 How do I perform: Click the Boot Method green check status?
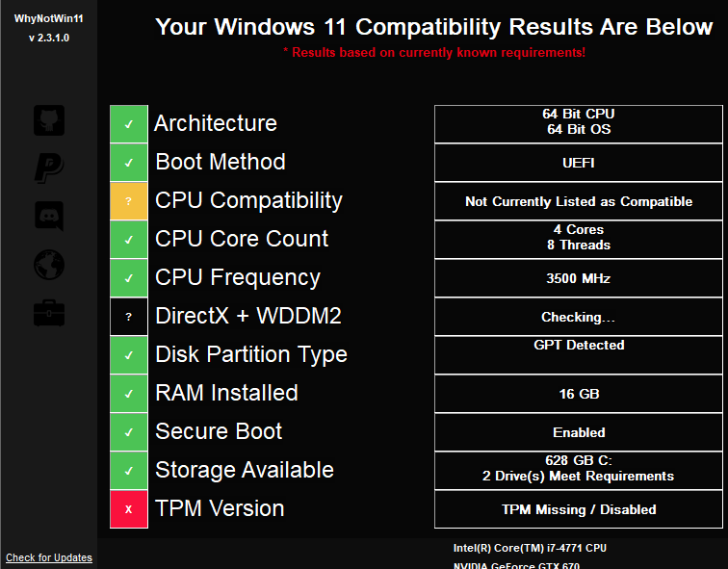[x=129, y=163]
